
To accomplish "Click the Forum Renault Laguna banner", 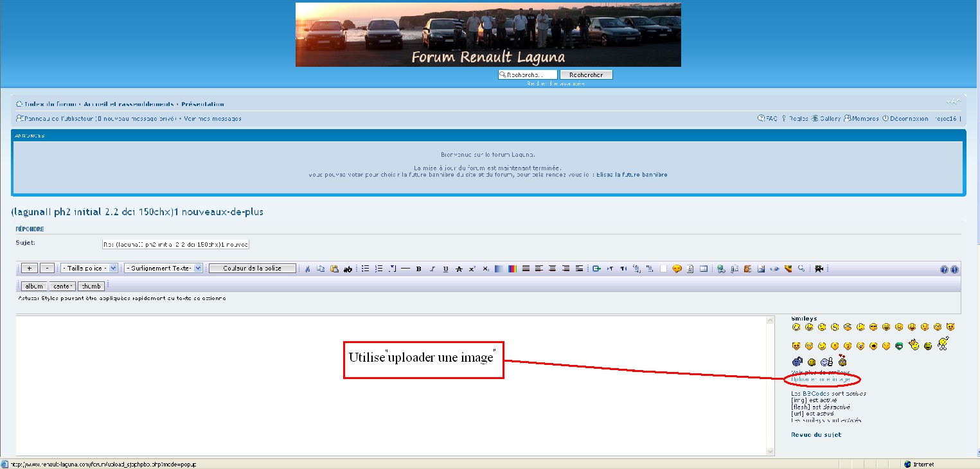I will [488, 35].
